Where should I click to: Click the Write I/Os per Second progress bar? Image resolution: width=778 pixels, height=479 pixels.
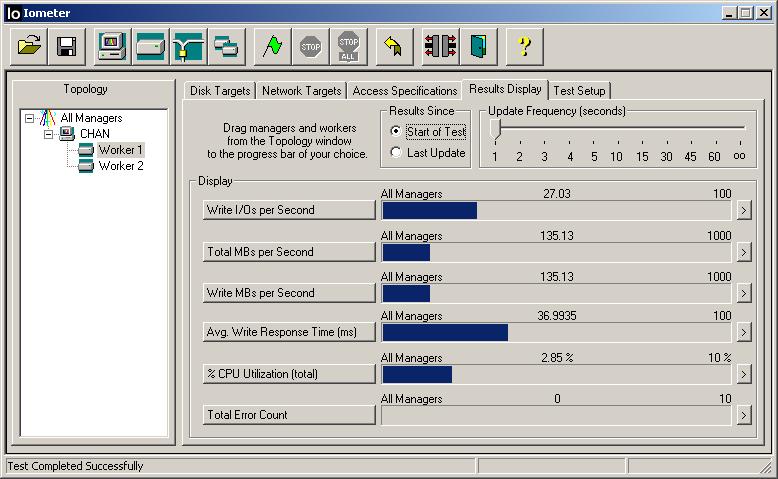tap(556, 210)
